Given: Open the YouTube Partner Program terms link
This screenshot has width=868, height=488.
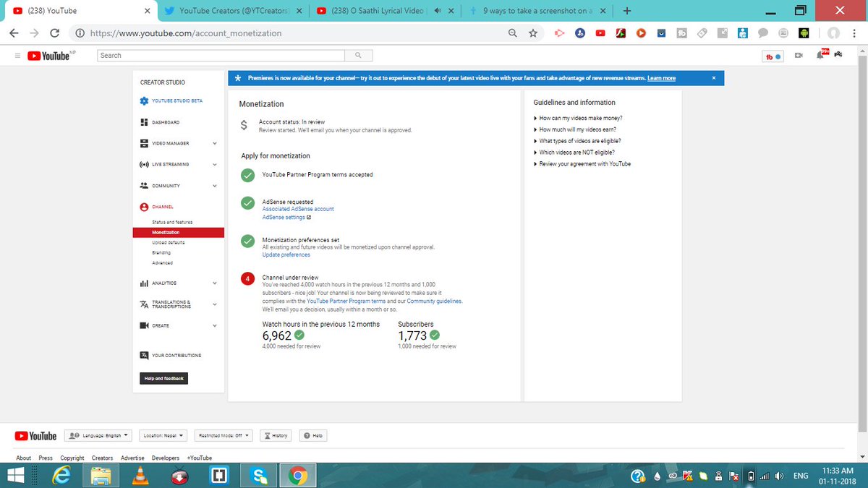Looking at the screenshot, I should point(346,301).
